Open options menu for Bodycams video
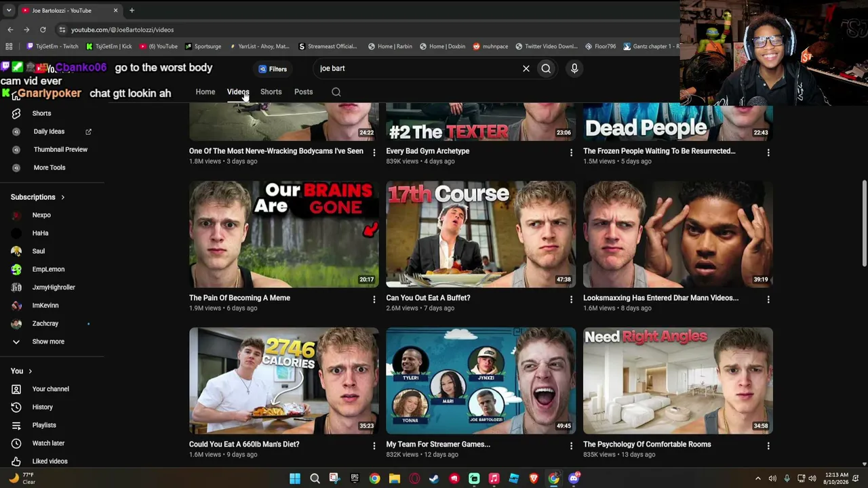 coord(374,152)
